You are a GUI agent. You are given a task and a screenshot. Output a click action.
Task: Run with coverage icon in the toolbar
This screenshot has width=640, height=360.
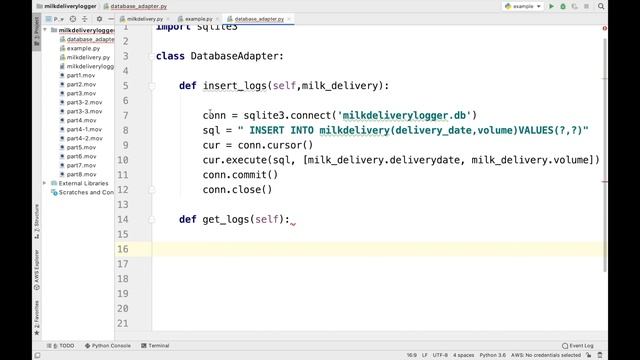click(x=575, y=7)
